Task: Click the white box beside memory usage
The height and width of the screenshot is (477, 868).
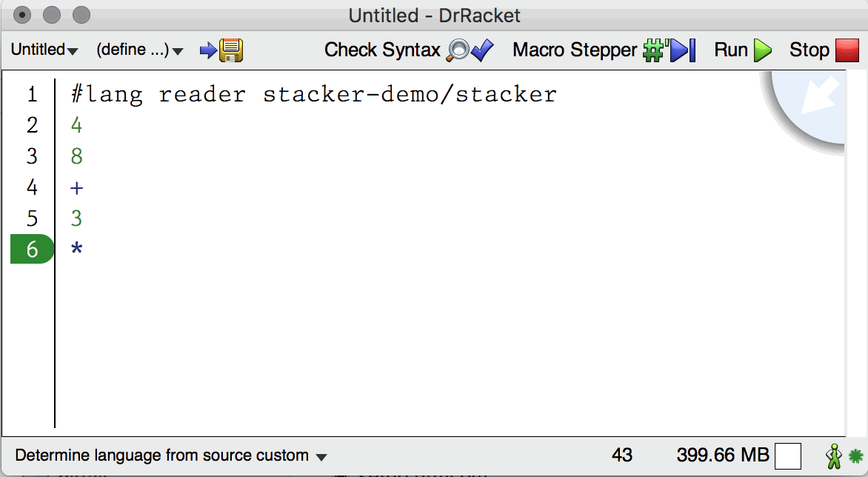Action: click(x=787, y=456)
